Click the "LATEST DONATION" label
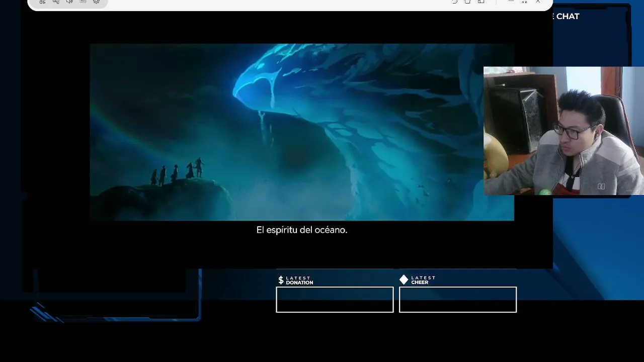 tap(299, 281)
